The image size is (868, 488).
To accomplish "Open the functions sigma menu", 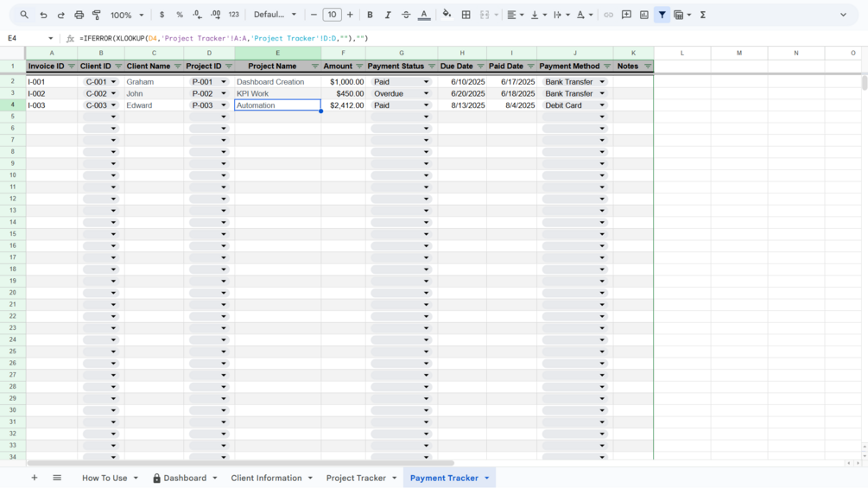I will pyautogui.click(x=703, y=15).
